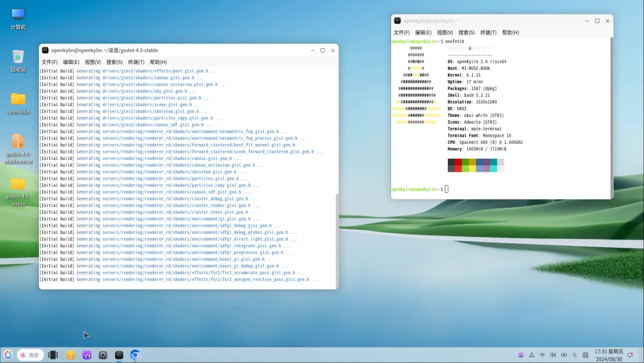This screenshot has width=644, height=363.
Task: Click the 'OS: openKylin 2.0 riscv64' line
Action: [477, 61]
